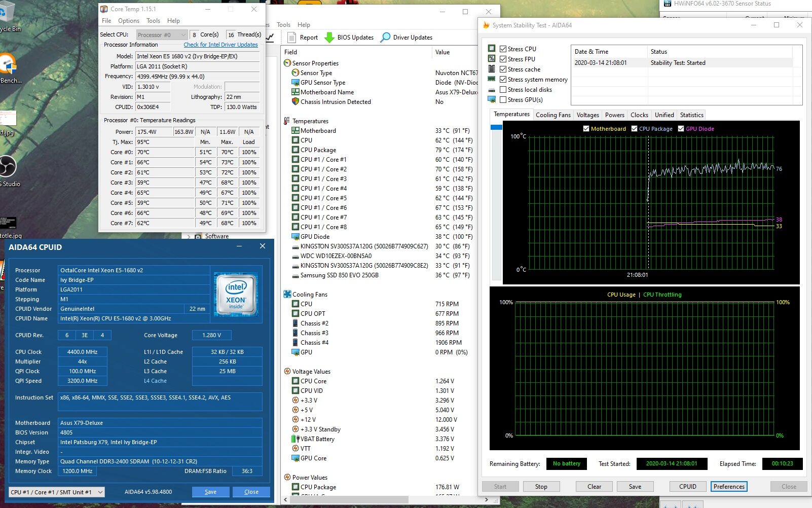Switch to the Voltages tab

[x=587, y=115]
